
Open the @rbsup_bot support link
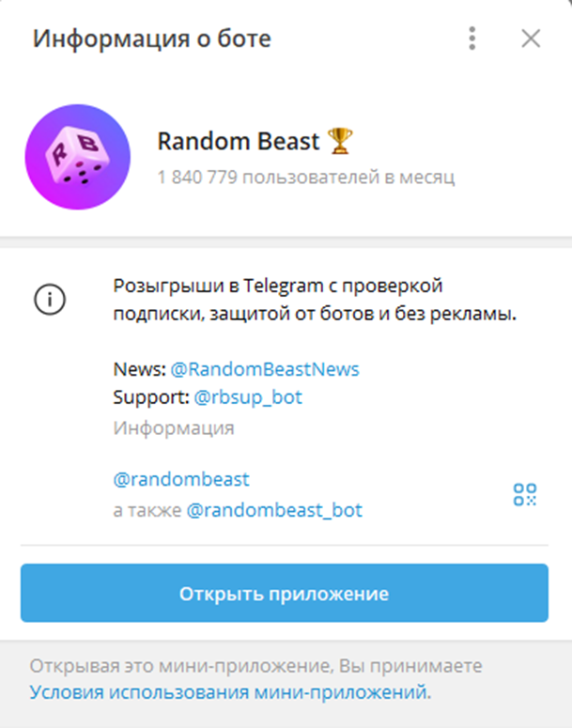point(248,397)
